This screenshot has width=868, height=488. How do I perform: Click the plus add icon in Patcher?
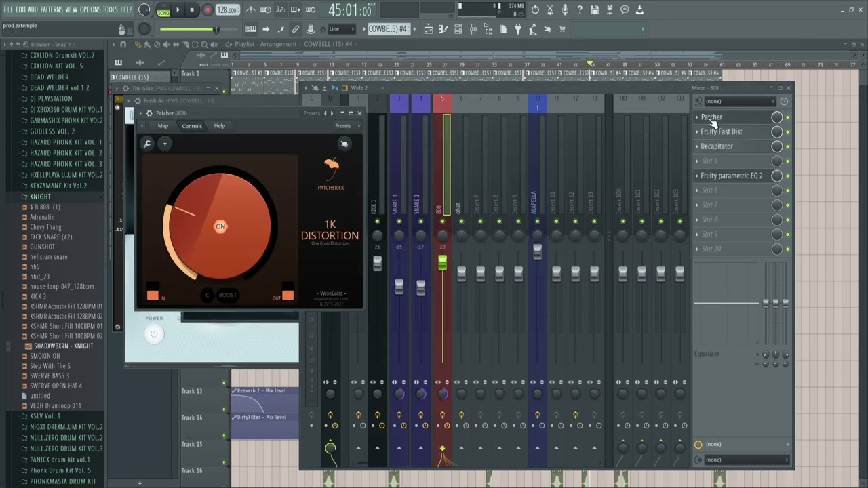tap(164, 144)
